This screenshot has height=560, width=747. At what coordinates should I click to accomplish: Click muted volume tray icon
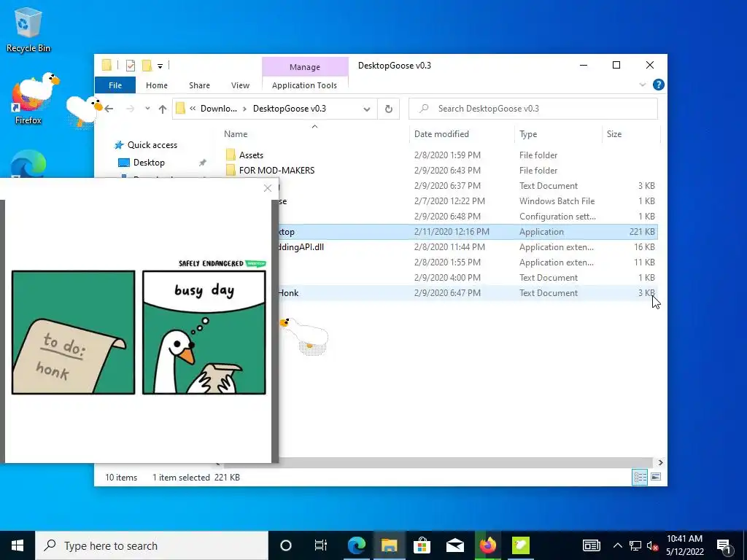[x=653, y=546]
